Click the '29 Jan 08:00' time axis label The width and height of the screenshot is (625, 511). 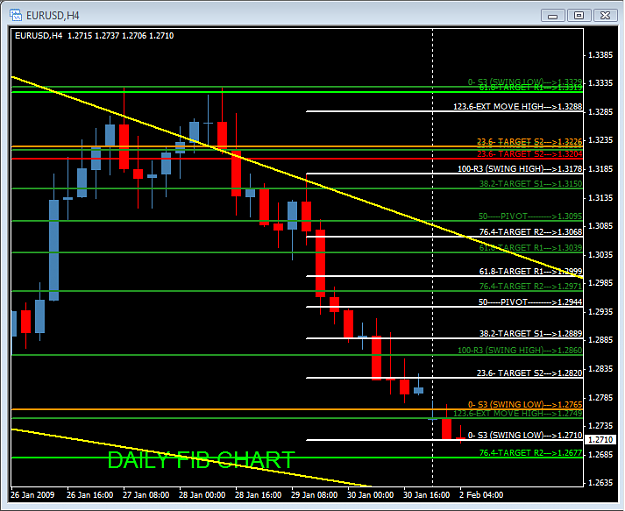314,495
